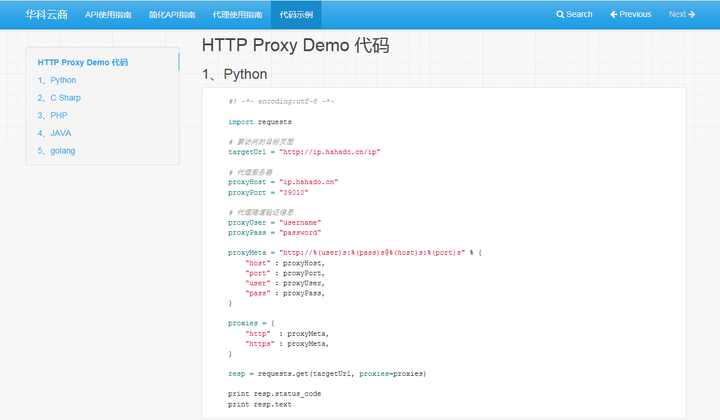Open the golang sidebar entry
This screenshot has width=720, height=420.
(x=57, y=151)
